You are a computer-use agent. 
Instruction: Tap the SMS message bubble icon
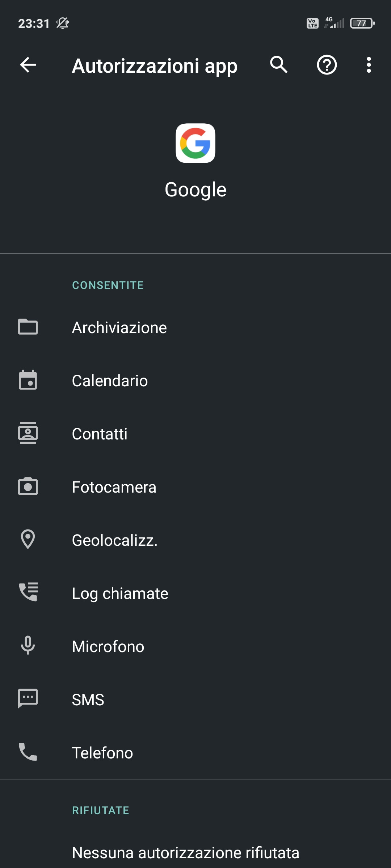(28, 699)
